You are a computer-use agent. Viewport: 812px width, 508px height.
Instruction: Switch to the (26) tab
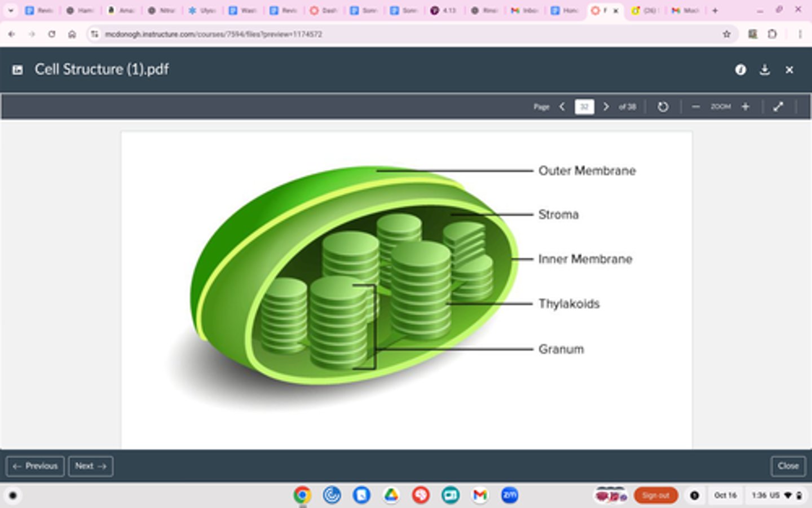646,10
